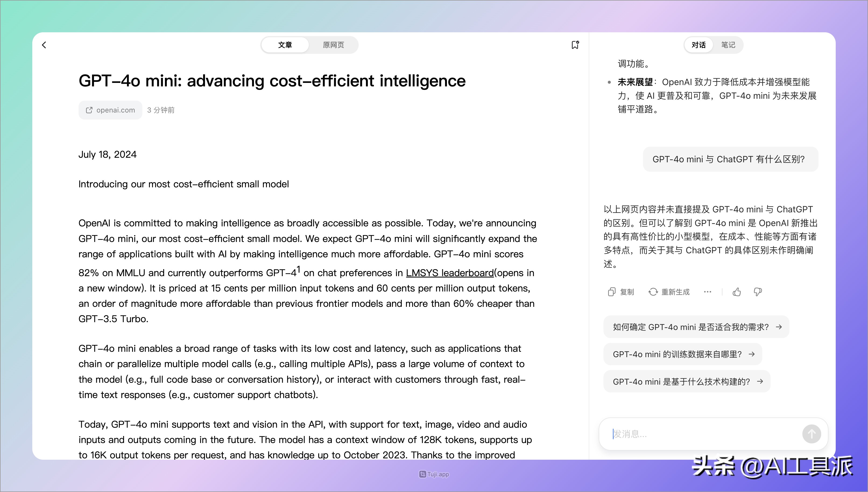Click the copy icon below the reply
The image size is (868, 492).
tap(611, 292)
